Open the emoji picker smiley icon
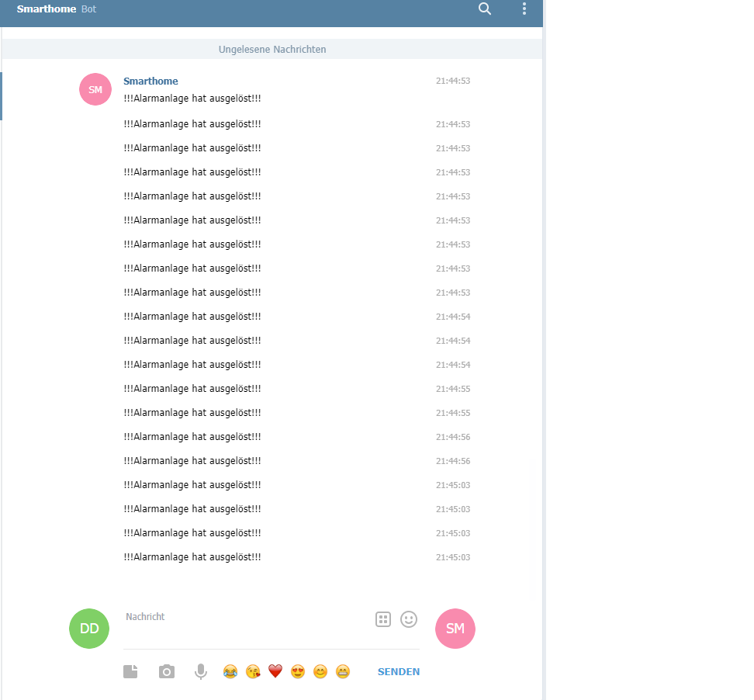754x700 pixels. point(409,619)
